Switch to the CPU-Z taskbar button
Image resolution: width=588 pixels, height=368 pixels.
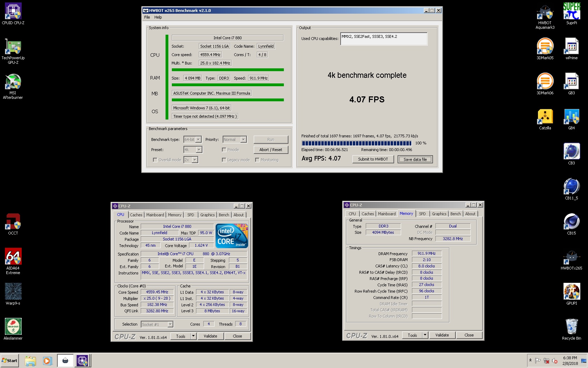click(82, 361)
